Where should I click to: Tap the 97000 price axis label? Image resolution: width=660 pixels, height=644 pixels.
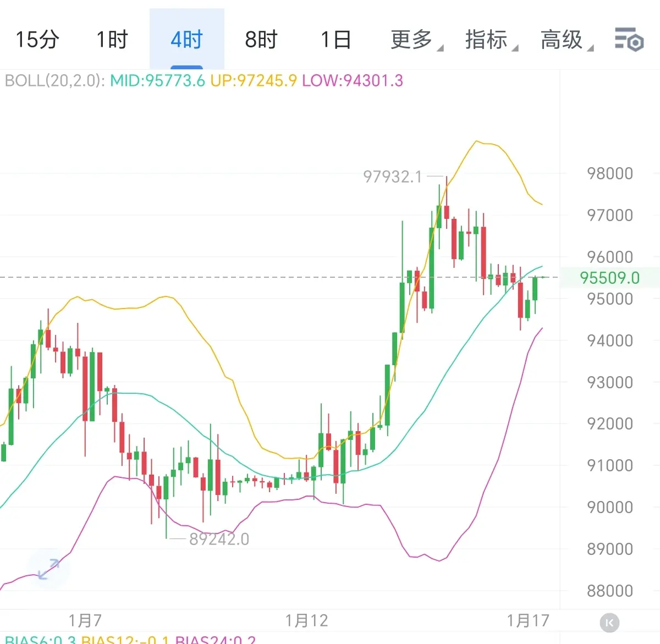610,215
